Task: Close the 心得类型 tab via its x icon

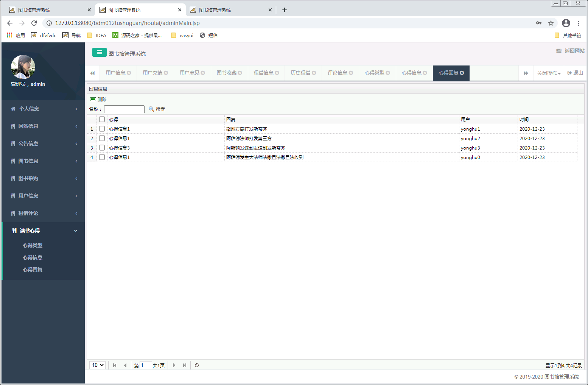Action: click(388, 73)
